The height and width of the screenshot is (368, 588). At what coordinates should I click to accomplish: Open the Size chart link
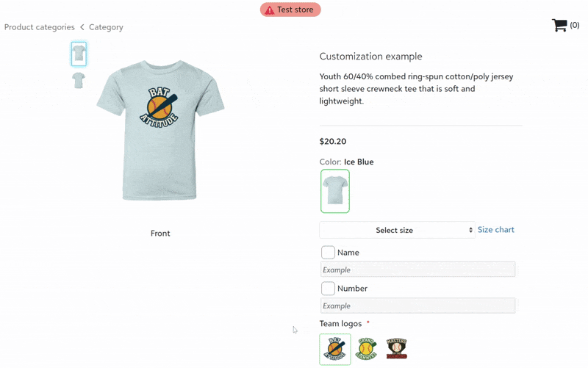tap(496, 230)
